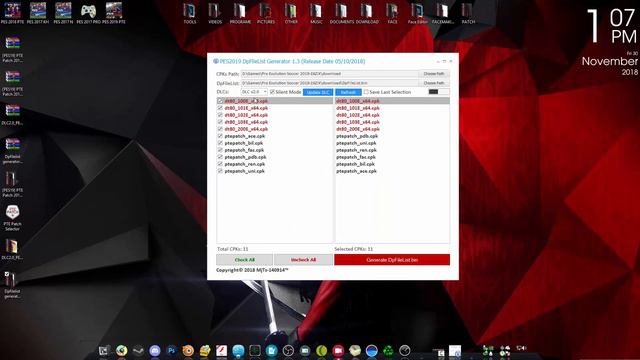The width and height of the screenshot is (640, 360).
Task: Uncheck ptepatch_fac.cpk in the left list
Action: [x=220, y=150]
